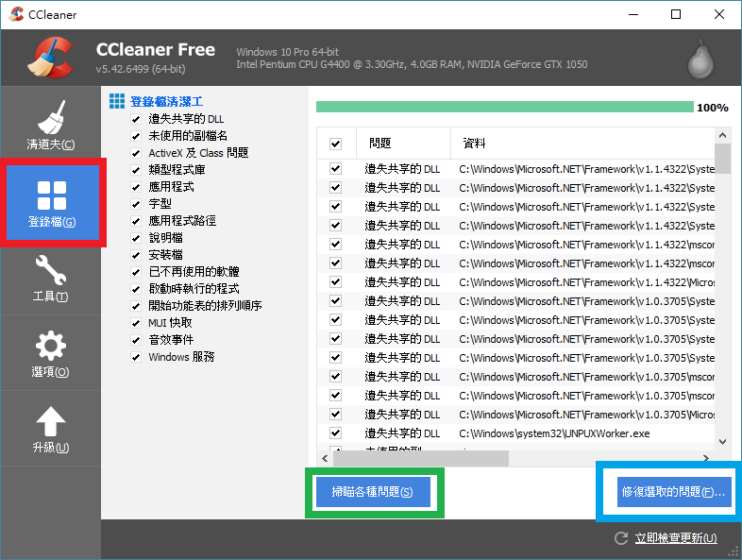Toggle the MUI 快取 checkbox
Image resolution: width=742 pixels, height=560 pixels.
coord(136,323)
